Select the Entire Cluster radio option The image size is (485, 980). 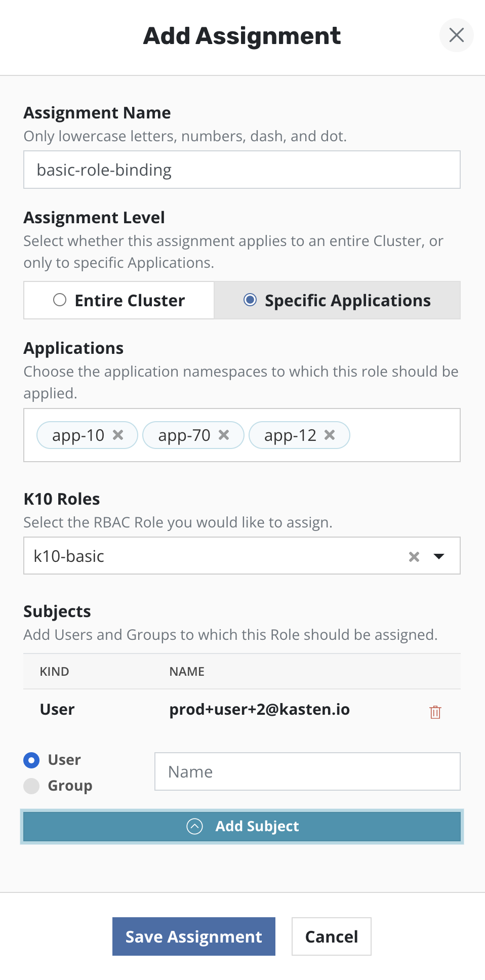click(60, 300)
